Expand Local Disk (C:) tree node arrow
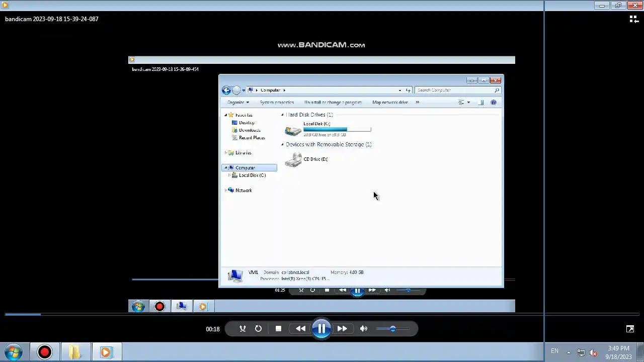This screenshot has height=362, width=644. 229,175
